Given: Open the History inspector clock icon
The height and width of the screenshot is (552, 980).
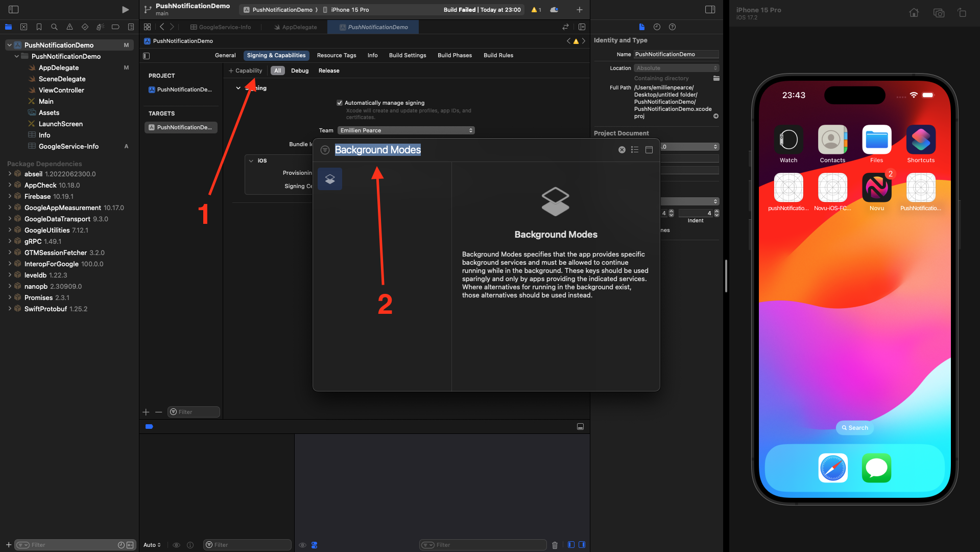Looking at the screenshot, I should (657, 27).
